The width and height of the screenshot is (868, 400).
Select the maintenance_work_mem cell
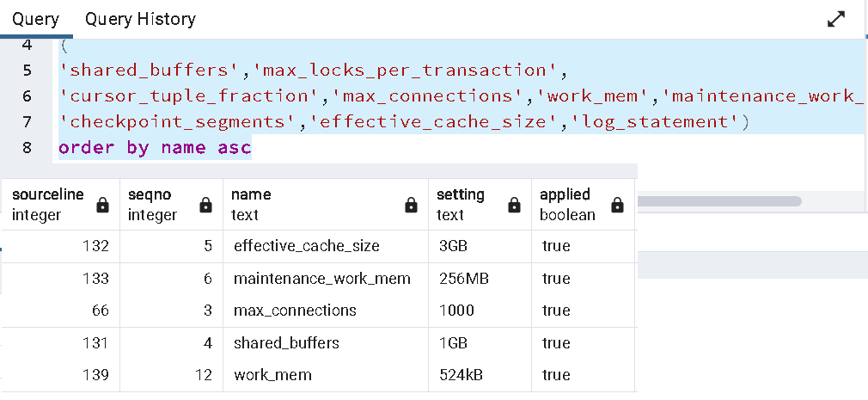[326, 278]
